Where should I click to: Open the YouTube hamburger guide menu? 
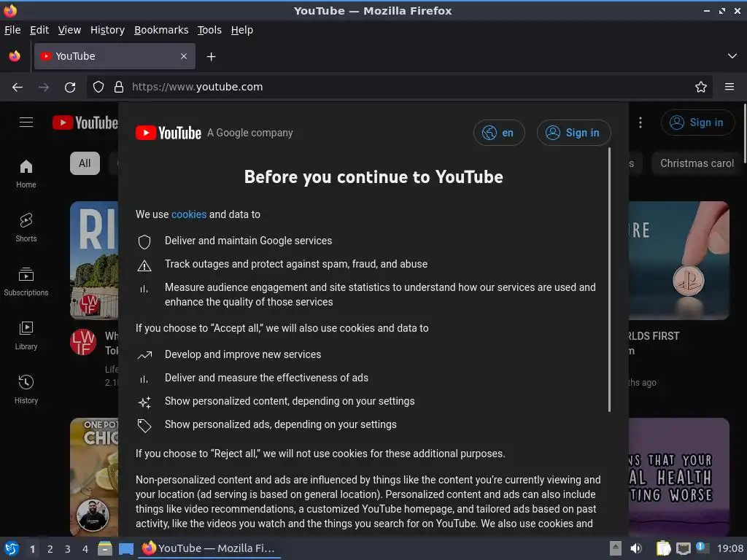click(x=26, y=122)
